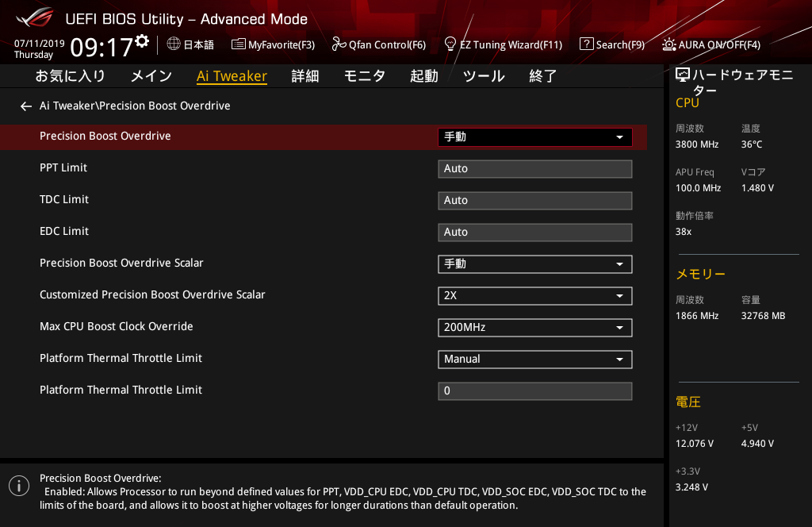Click the memory frequency 1866 MHz value

pyautogui.click(x=697, y=316)
